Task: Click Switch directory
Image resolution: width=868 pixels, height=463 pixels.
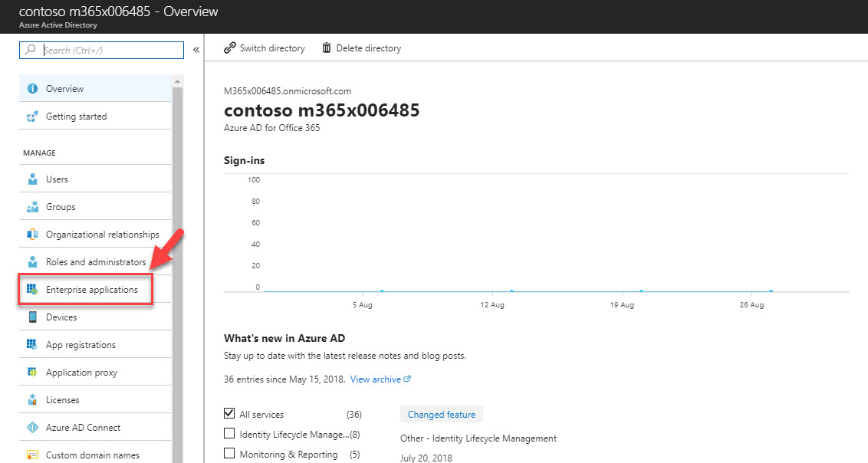Action: tap(265, 48)
